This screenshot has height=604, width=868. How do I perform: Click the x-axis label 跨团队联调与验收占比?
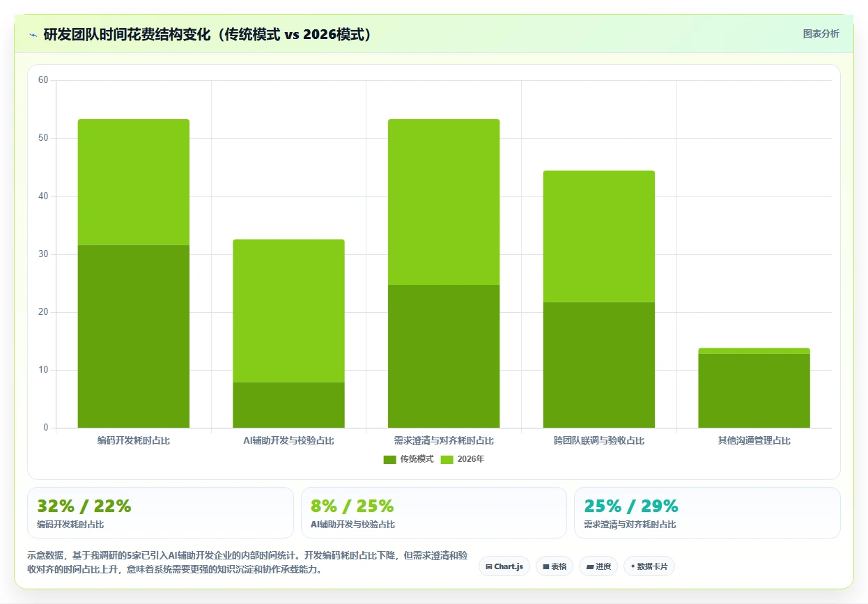point(599,441)
